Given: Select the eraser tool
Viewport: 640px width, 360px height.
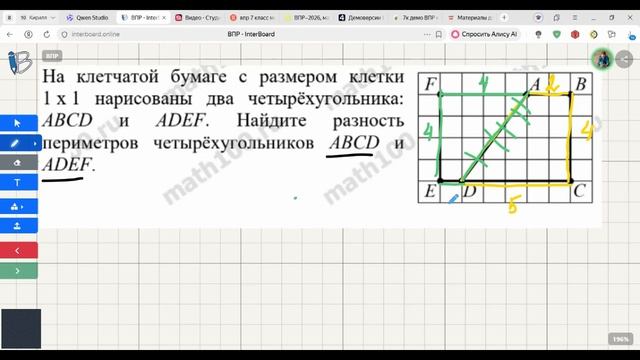Looking at the screenshot, I should [x=18, y=162].
